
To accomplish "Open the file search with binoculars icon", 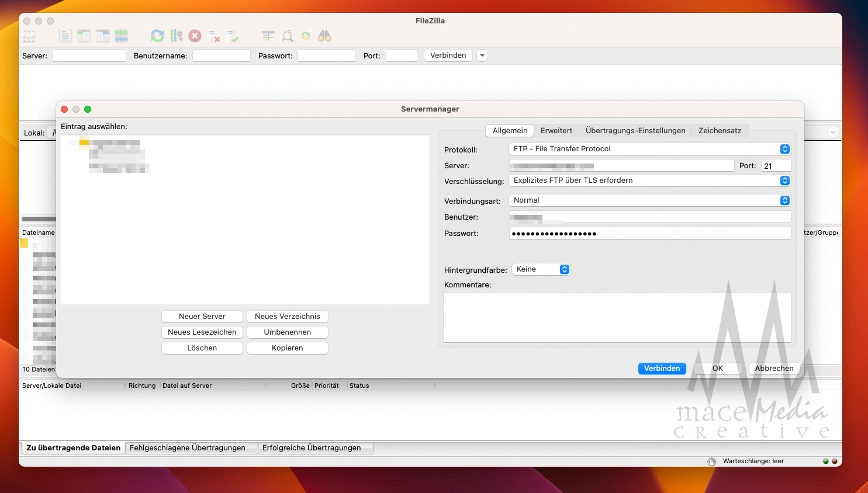I will point(326,36).
